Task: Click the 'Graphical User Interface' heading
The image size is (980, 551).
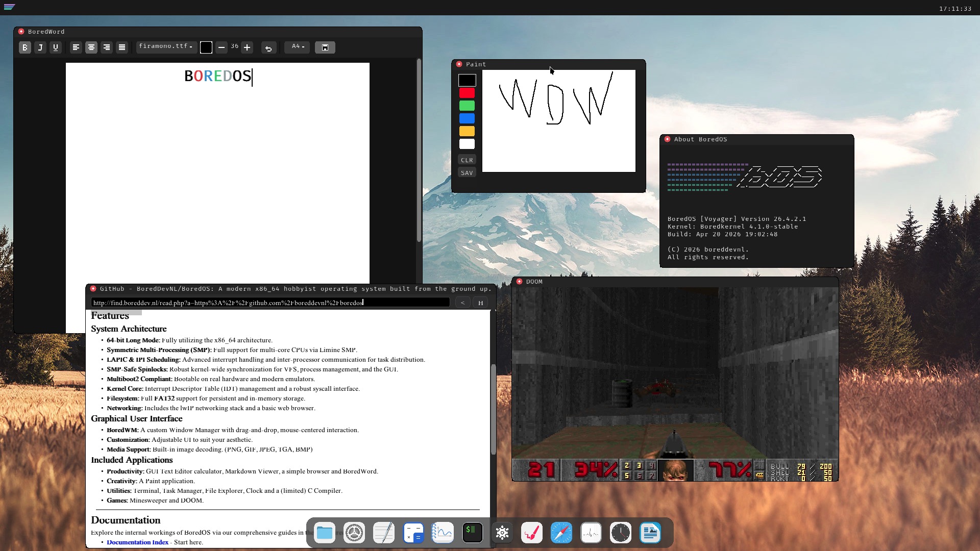Action: pos(136,419)
